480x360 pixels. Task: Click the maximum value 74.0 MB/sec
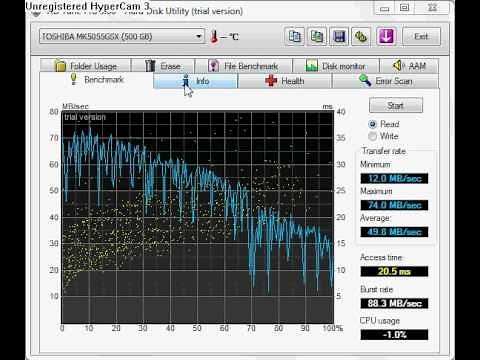pos(394,205)
